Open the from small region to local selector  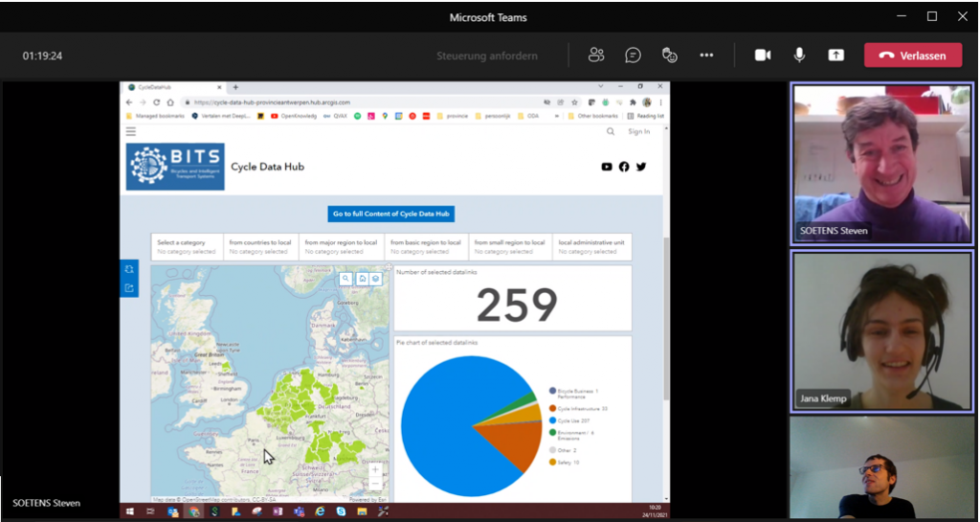click(x=510, y=247)
